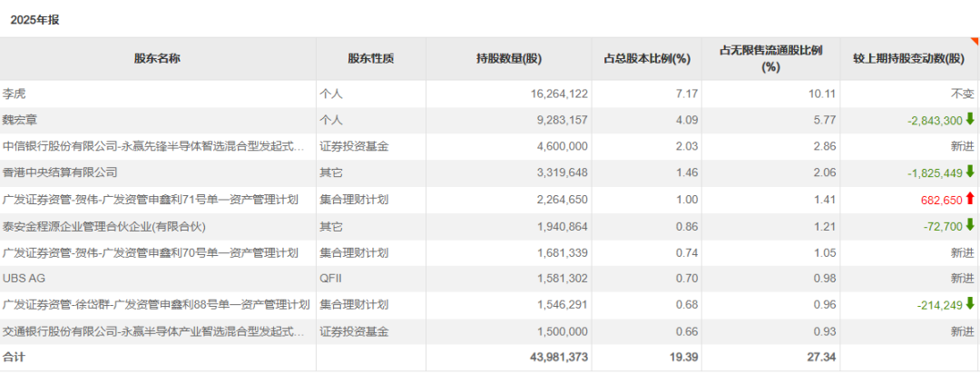Click the 合计 total row label
Screen dimensions: 980x374
[x=15, y=357]
